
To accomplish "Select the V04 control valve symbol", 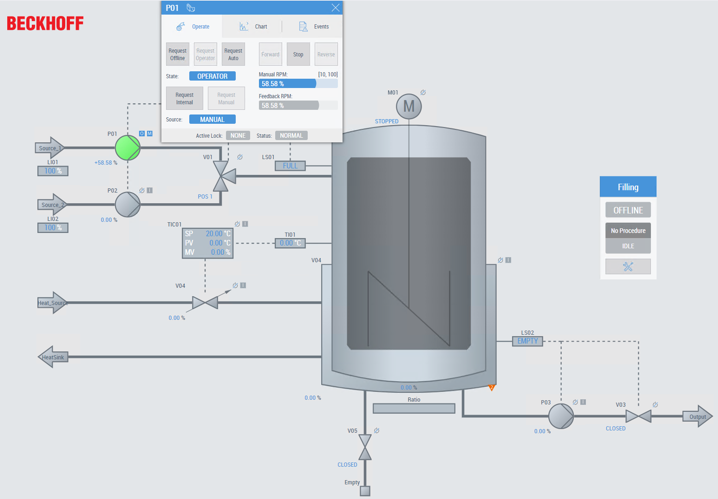I will click(x=205, y=302).
